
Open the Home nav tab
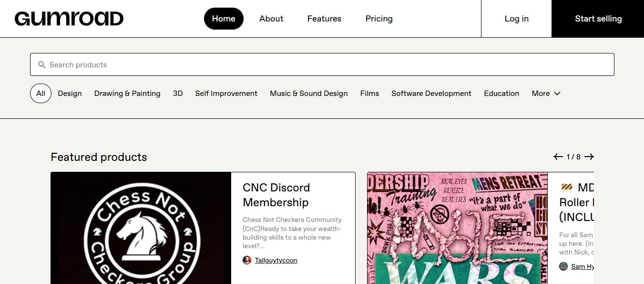pos(224,19)
